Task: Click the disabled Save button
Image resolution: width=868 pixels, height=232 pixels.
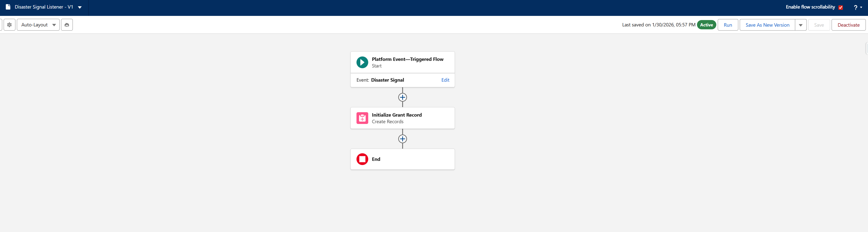Action: (x=819, y=25)
